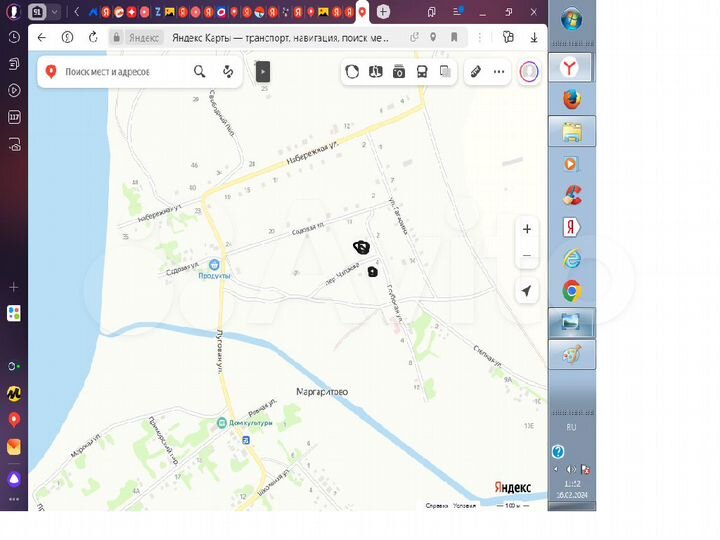
Task: Click the user profile avatar on map
Action: (x=529, y=72)
